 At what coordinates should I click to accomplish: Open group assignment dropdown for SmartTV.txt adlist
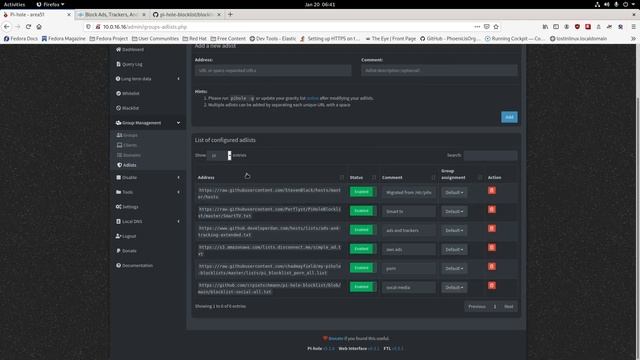tap(454, 211)
